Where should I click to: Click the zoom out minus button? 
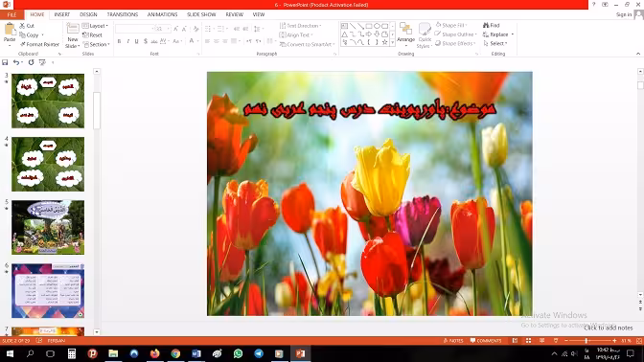click(566, 341)
